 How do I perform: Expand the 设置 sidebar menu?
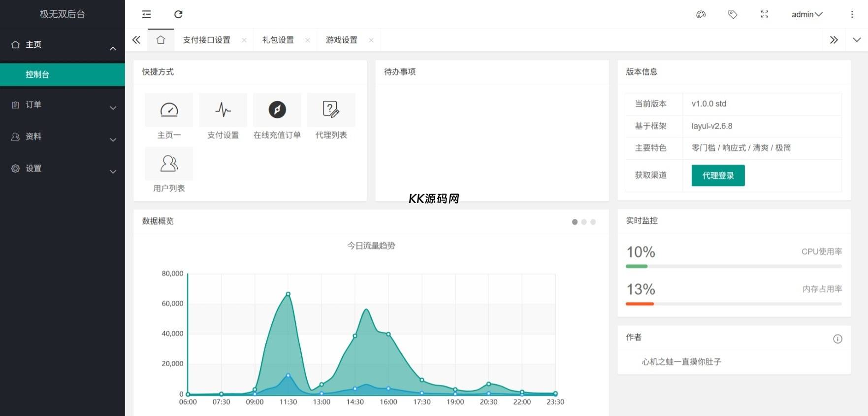pos(62,169)
